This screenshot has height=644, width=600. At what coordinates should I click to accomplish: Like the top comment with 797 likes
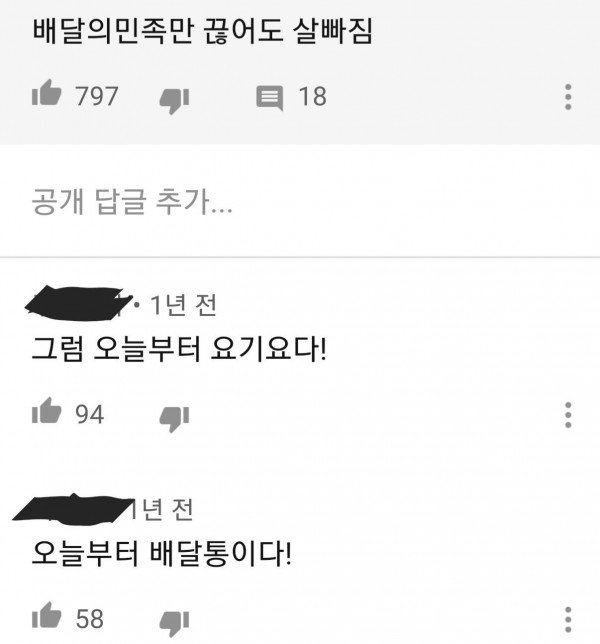point(46,93)
